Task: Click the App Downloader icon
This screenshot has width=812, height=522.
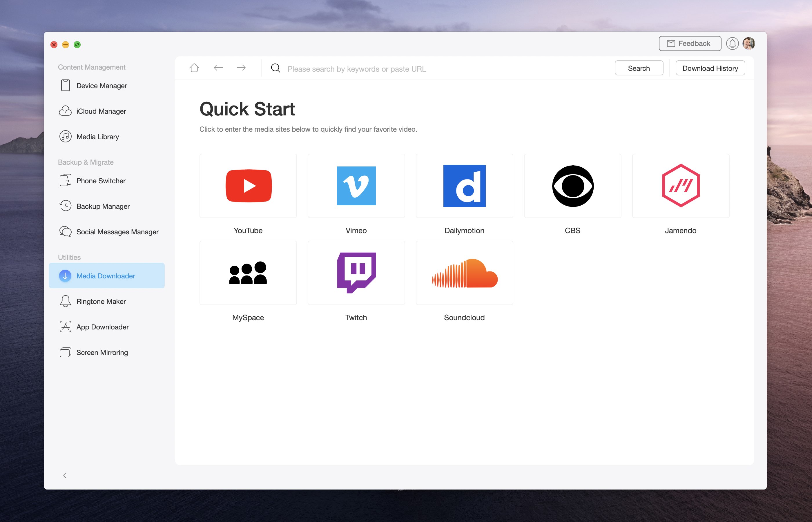Action: 66,327
